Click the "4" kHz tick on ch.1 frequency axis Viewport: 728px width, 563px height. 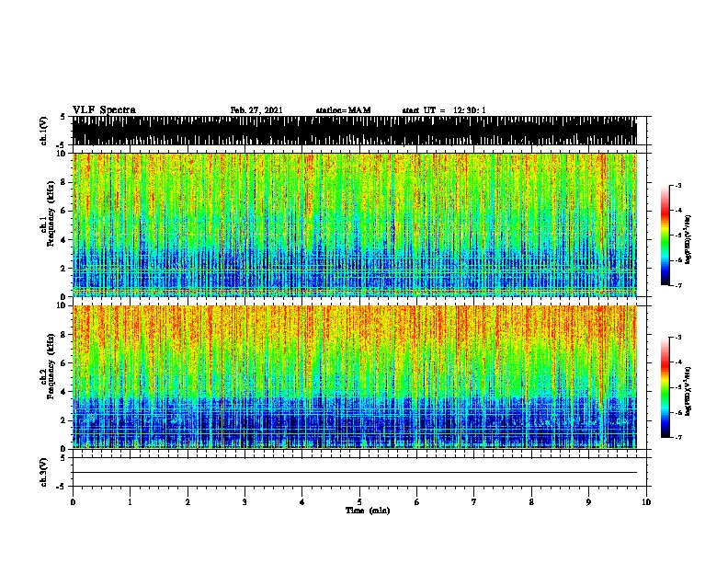pyautogui.click(x=64, y=240)
